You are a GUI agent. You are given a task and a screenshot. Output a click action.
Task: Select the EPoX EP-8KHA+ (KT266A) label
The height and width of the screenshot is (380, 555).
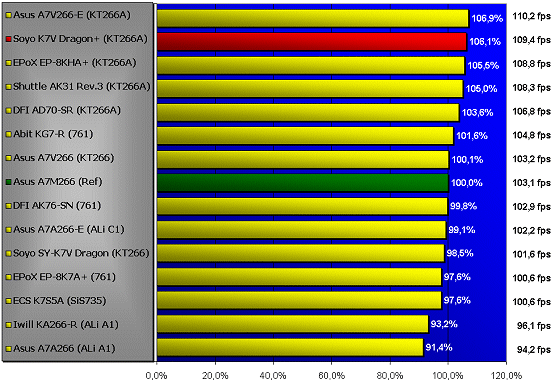click(75, 63)
